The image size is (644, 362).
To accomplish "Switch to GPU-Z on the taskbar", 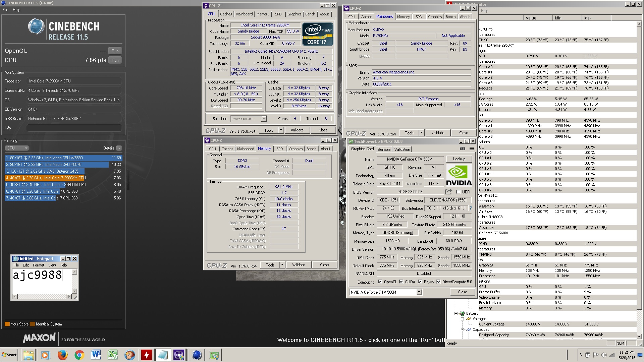I will (x=214, y=355).
